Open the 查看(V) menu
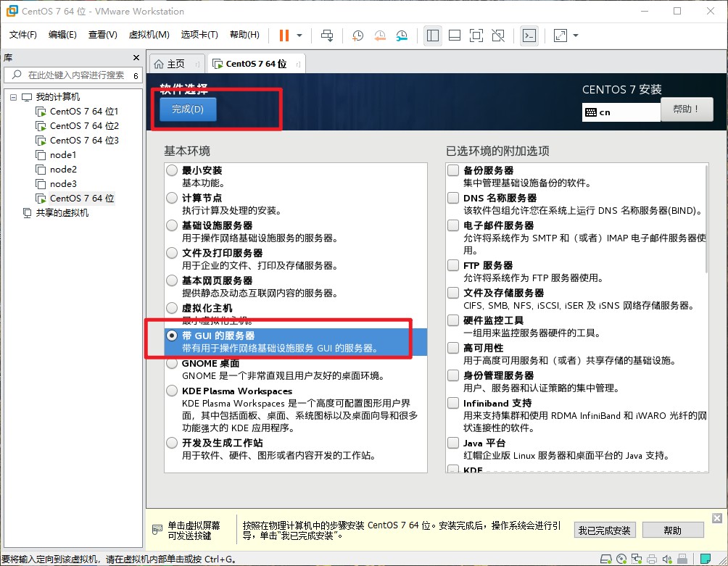Image resolution: width=728 pixels, height=566 pixels. pos(103,35)
